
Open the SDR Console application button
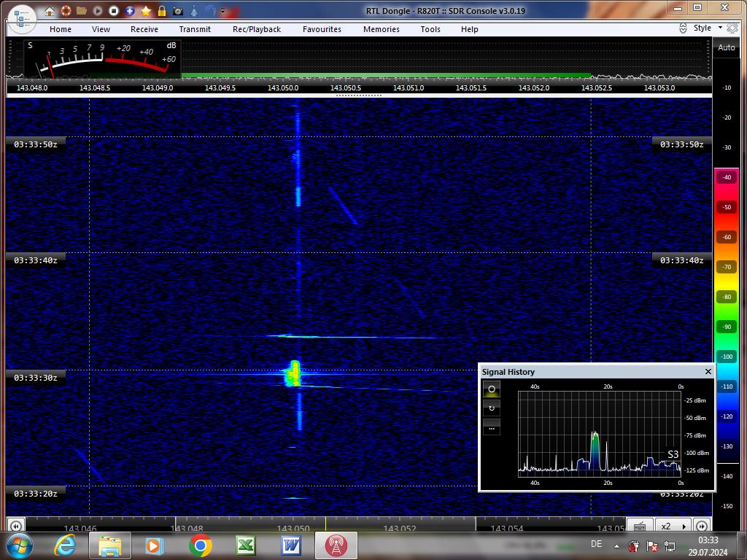(x=22, y=19)
